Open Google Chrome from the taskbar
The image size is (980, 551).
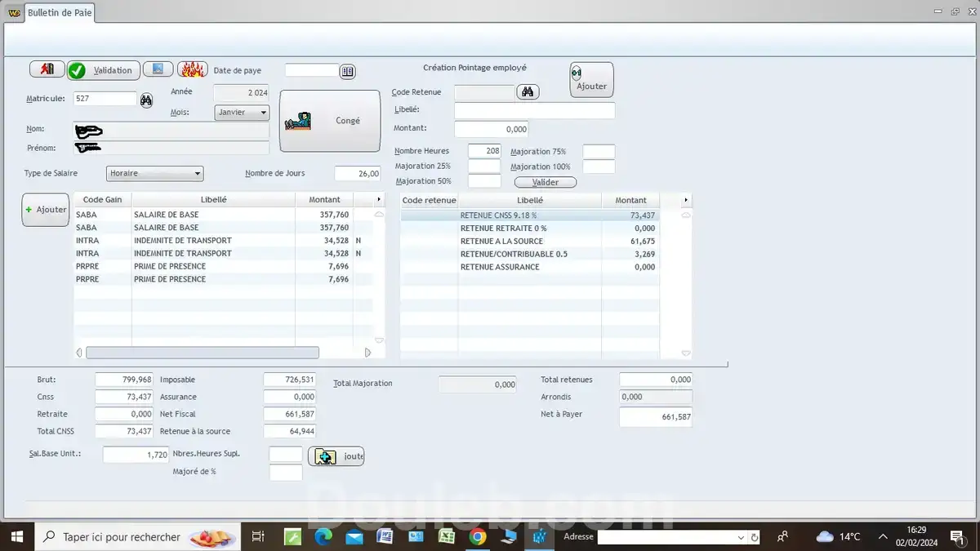478,536
